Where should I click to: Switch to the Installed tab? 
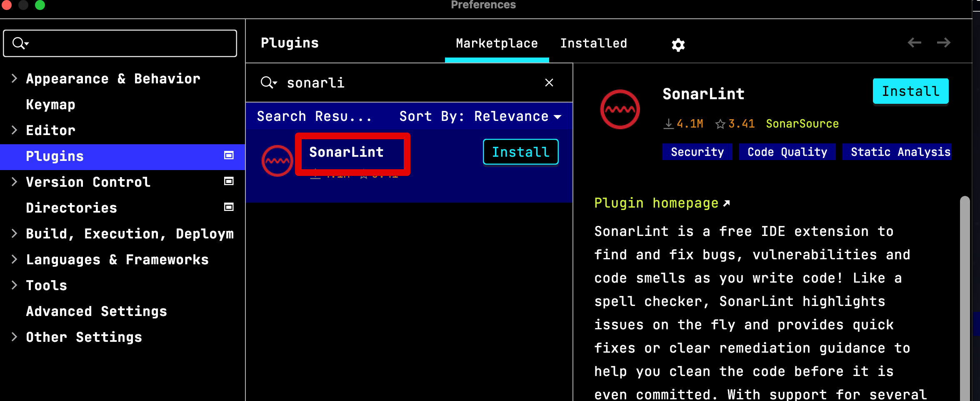594,43
